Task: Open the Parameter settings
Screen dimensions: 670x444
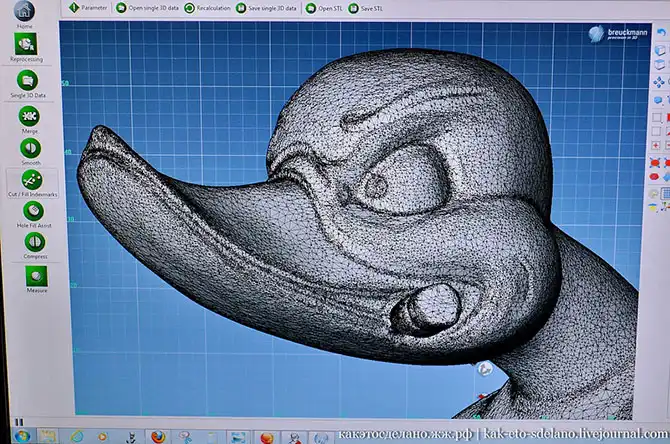Action: [88, 7]
